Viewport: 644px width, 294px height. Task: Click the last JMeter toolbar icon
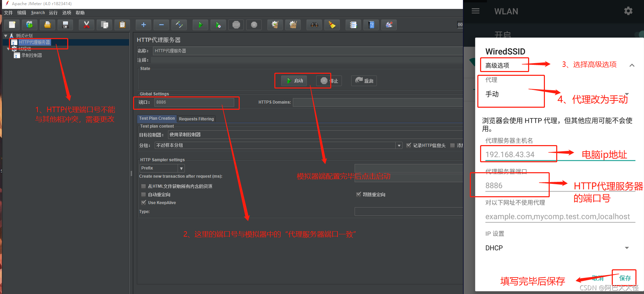click(x=389, y=25)
